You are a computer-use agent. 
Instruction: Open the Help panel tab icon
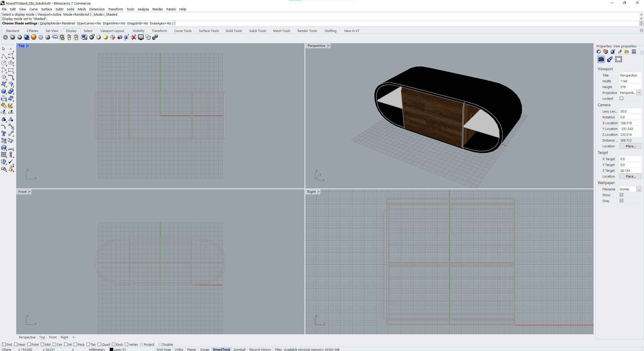click(634, 52)
